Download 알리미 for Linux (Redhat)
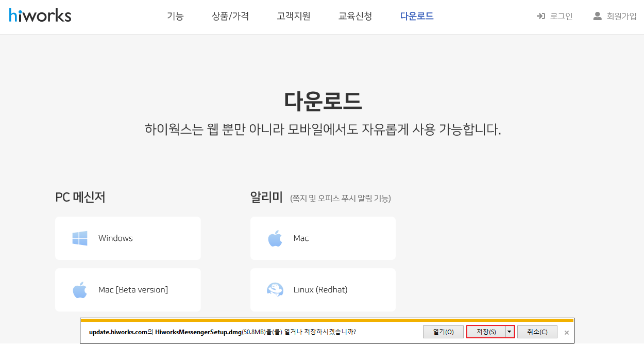 click(323, 290)
